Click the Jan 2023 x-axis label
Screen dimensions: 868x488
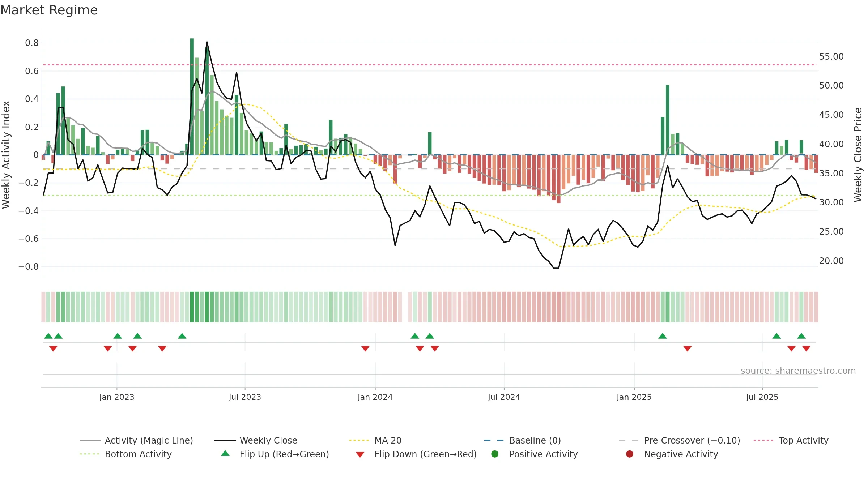point(117,397)
